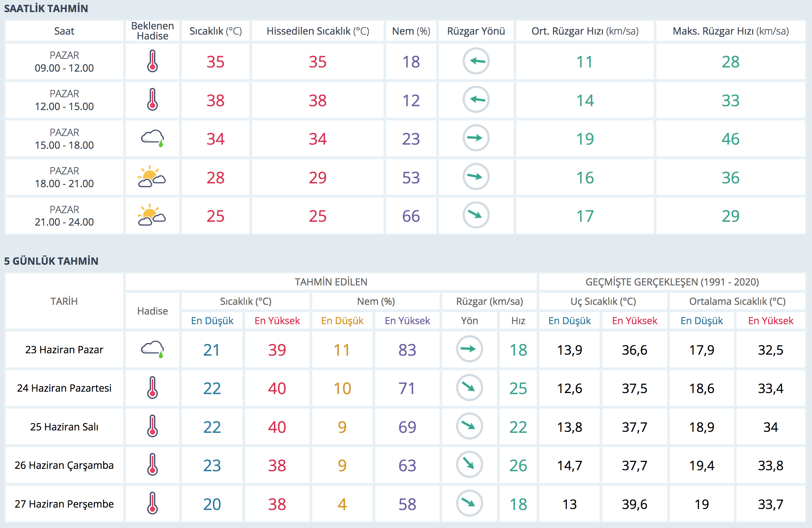
Task: Click thermometer icon for 24 Haziran Pazartesi
Action: click(x=152, y=388)
